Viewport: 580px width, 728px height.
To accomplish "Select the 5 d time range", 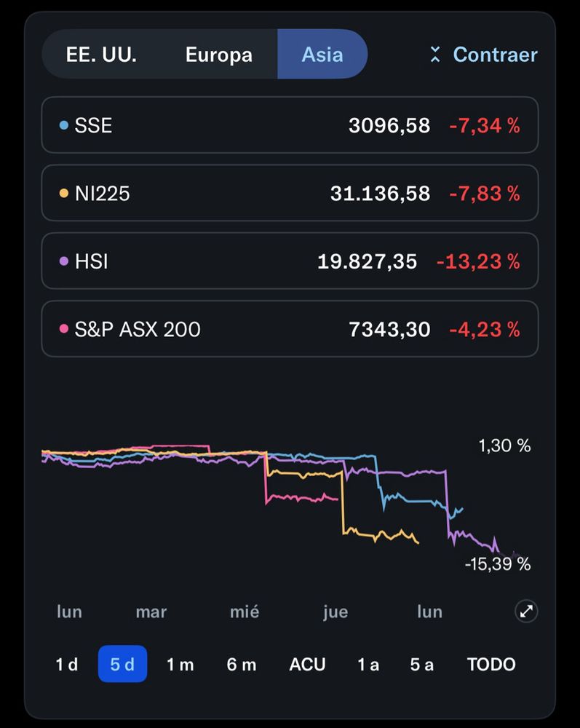I will coord(122,664).
